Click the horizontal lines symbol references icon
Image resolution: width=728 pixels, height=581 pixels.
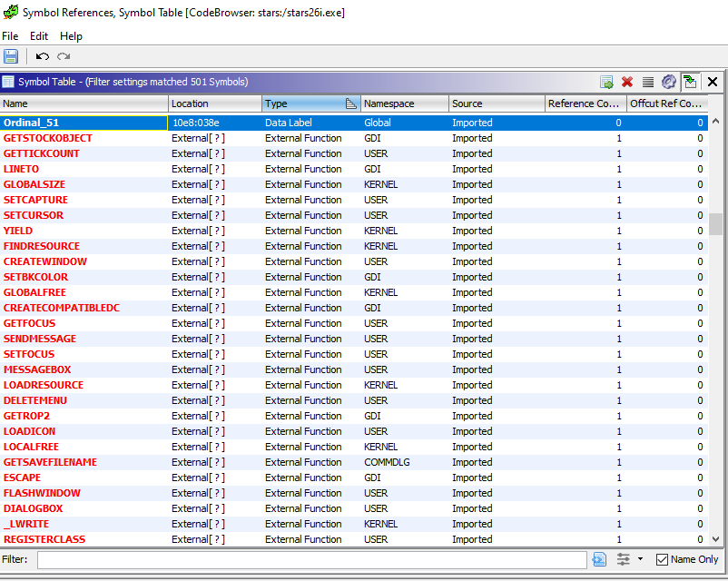[x=648, y=83]
